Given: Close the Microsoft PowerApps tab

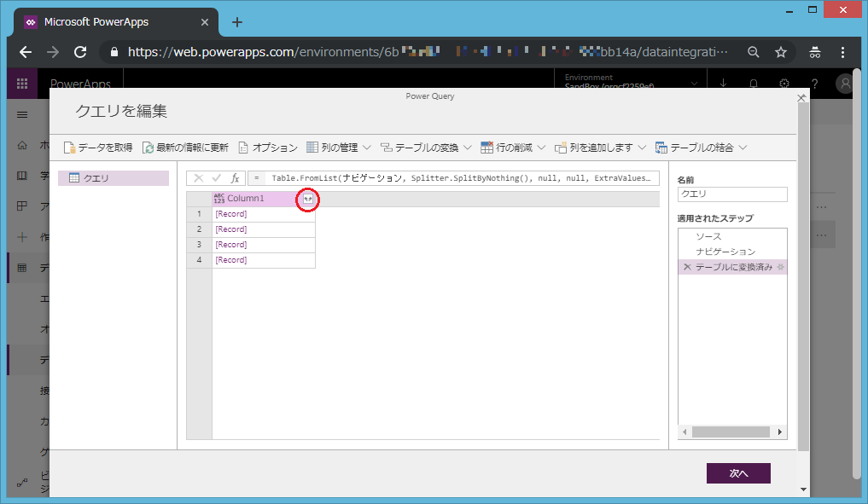Looking at the screenshot, I should 205,22.
